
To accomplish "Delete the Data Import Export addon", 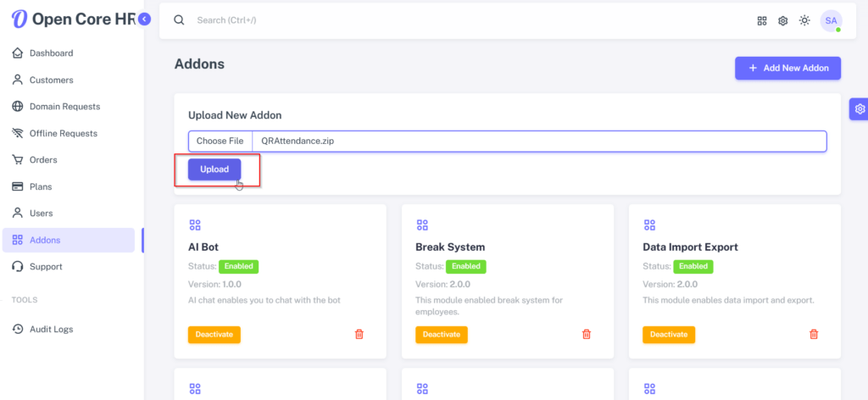I will coord(814,334).
